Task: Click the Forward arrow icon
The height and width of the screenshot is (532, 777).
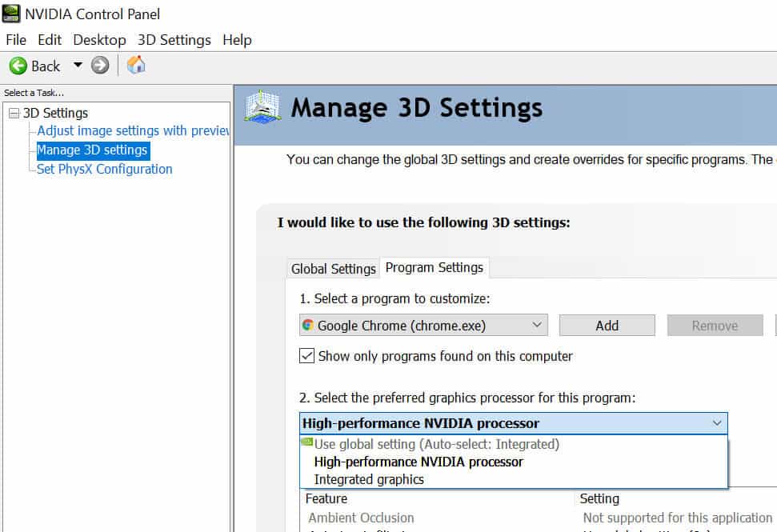Action: coord(100,66)
